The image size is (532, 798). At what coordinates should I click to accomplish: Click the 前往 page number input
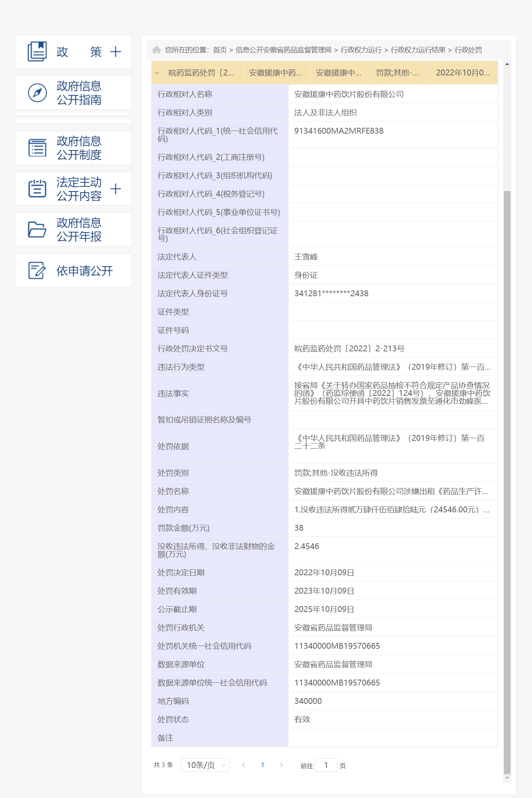tap(326, 765)
